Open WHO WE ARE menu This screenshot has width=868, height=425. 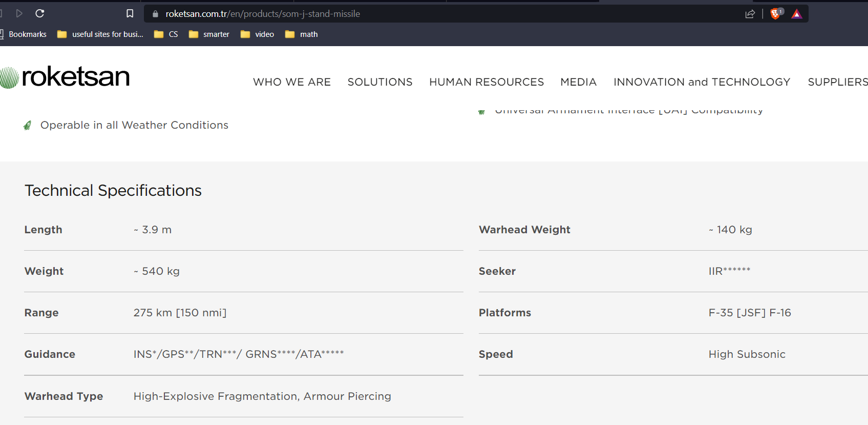pos(292,82)
